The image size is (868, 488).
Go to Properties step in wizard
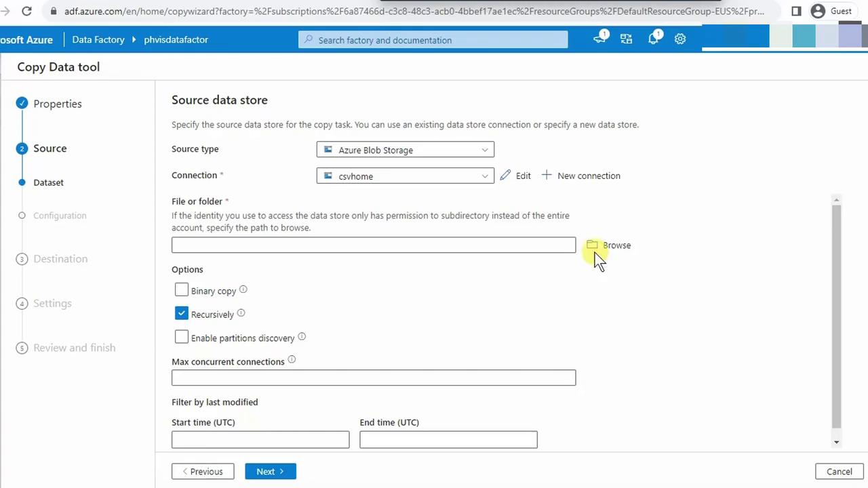point(57,104)
